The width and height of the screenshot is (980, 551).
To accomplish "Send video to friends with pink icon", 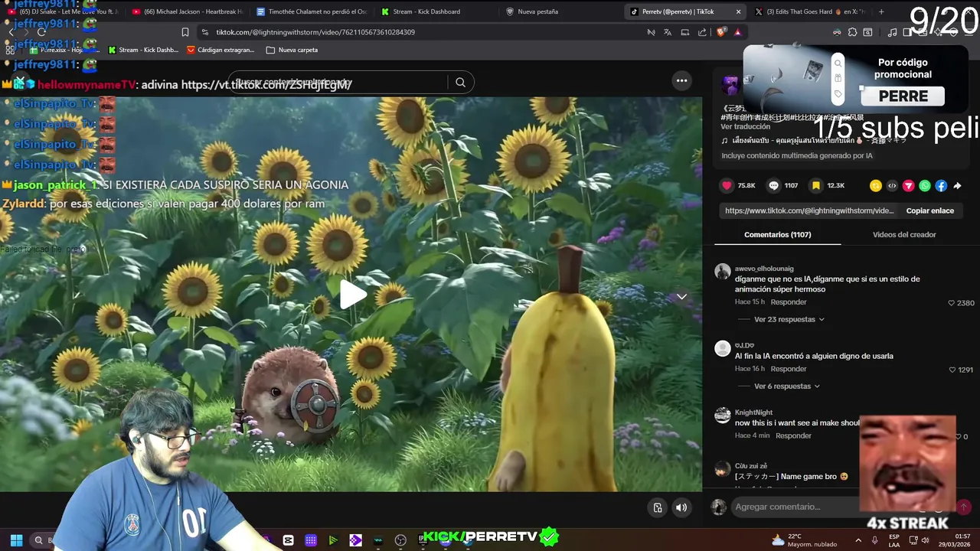I will click(x=909, y=185).
